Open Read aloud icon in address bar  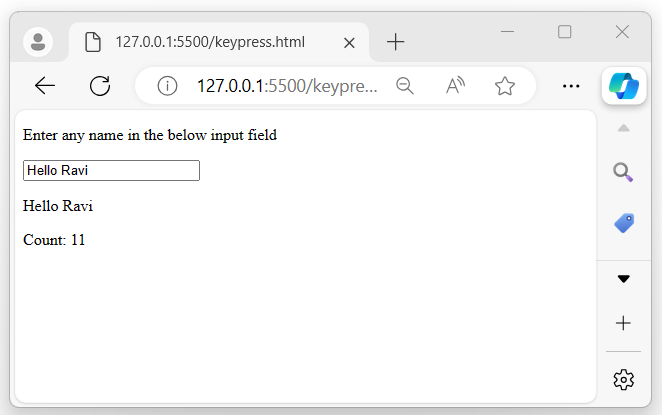(455, 86)
